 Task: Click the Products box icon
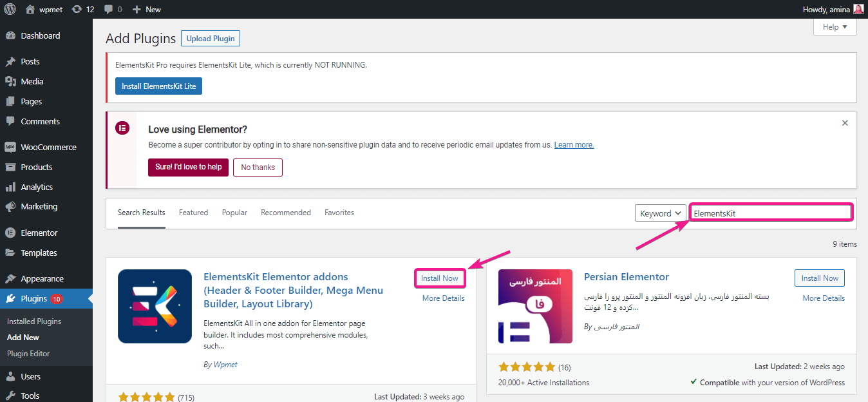(x=10, y=167)
